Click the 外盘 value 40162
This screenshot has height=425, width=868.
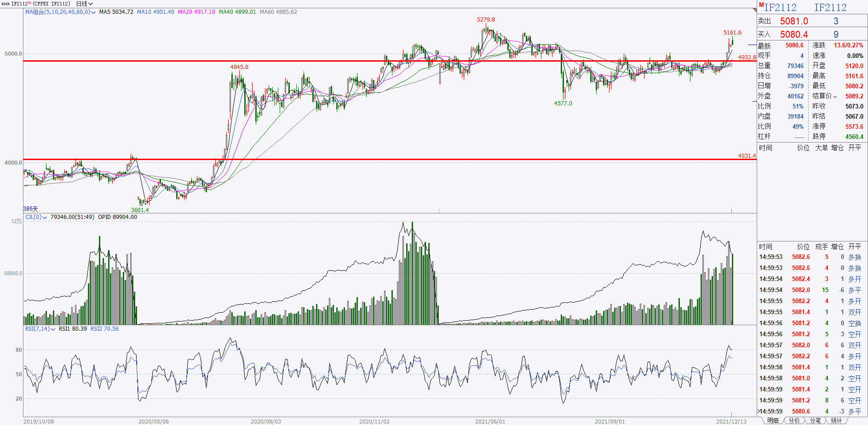tap(795, 96)
